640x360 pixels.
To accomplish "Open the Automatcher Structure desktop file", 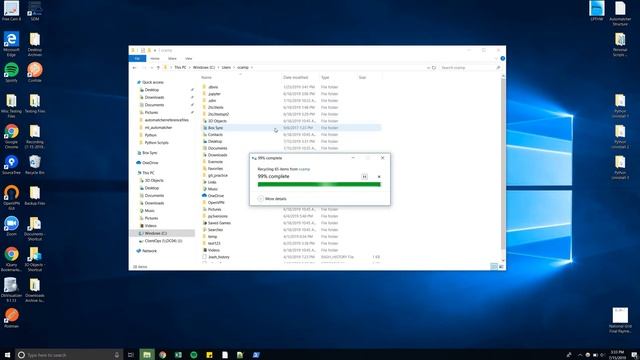I will click(620, 13).
